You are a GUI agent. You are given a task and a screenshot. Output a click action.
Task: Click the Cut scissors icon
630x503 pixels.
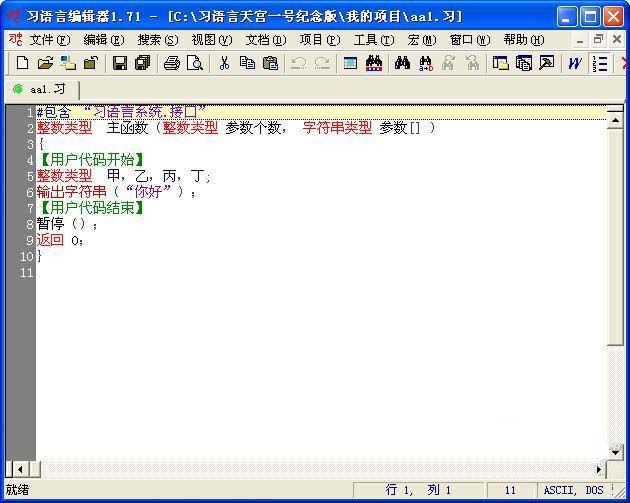pyautogui.click(x=224, y=63)
